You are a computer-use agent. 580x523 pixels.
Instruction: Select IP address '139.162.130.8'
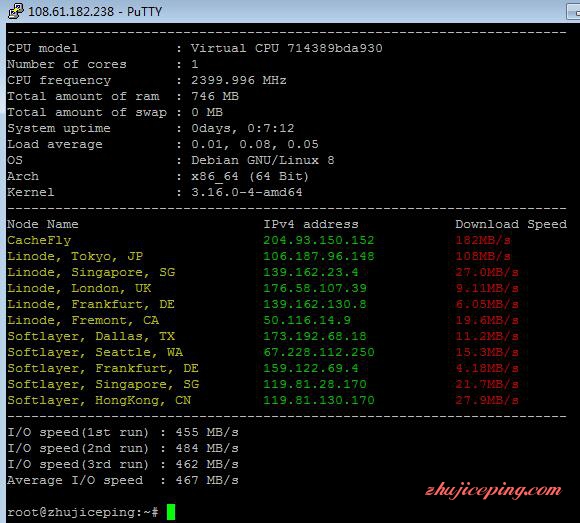pyautogui.click(x=315, y=304)
